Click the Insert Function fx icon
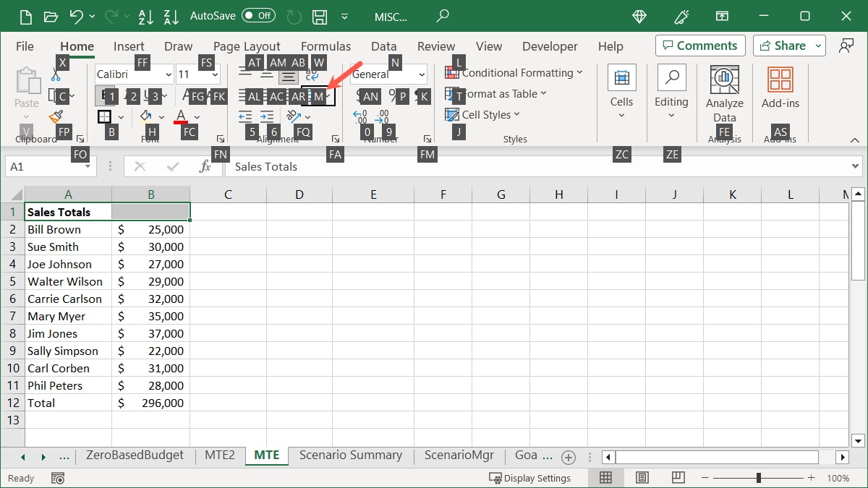 [x=205, y=166]
